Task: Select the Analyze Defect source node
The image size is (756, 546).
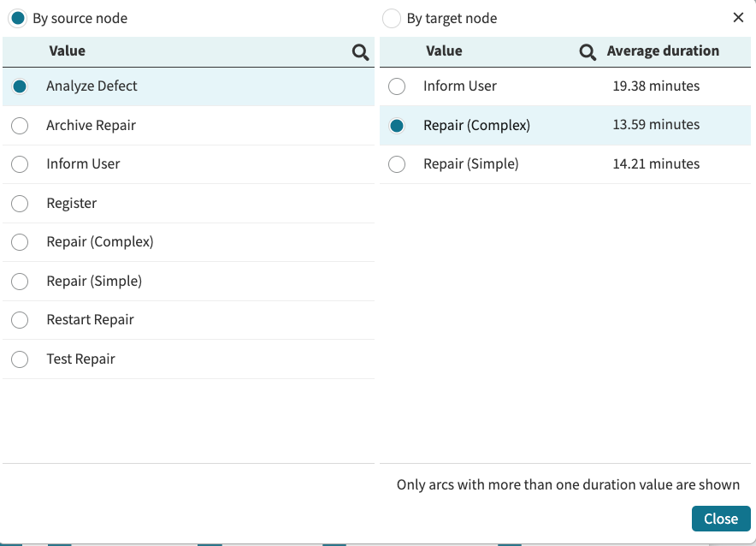Action: (20, 86)
